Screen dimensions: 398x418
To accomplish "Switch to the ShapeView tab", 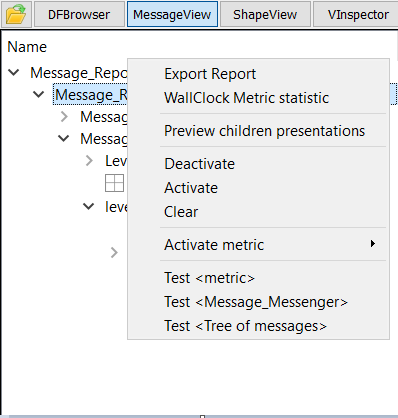I will [x=265, y=14].
